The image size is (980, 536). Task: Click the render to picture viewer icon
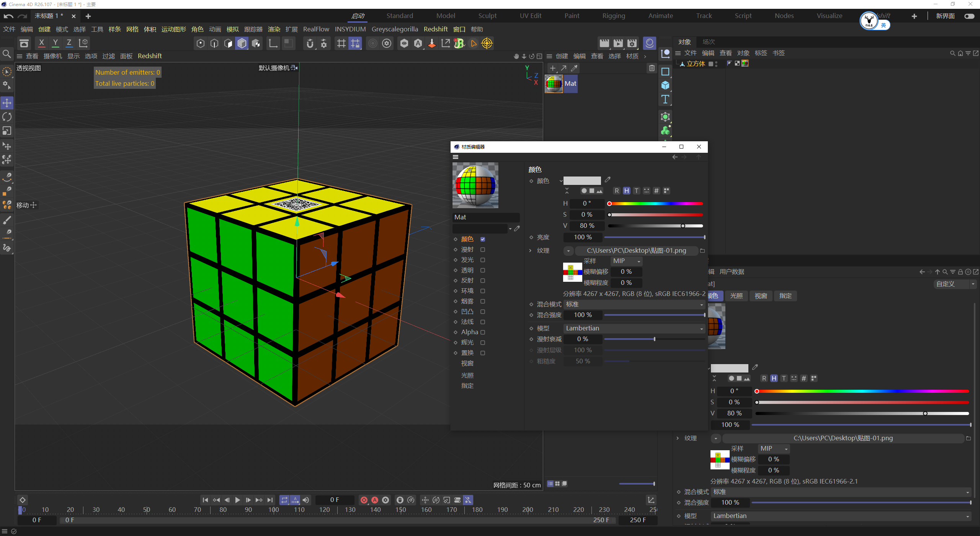(618, 43)
